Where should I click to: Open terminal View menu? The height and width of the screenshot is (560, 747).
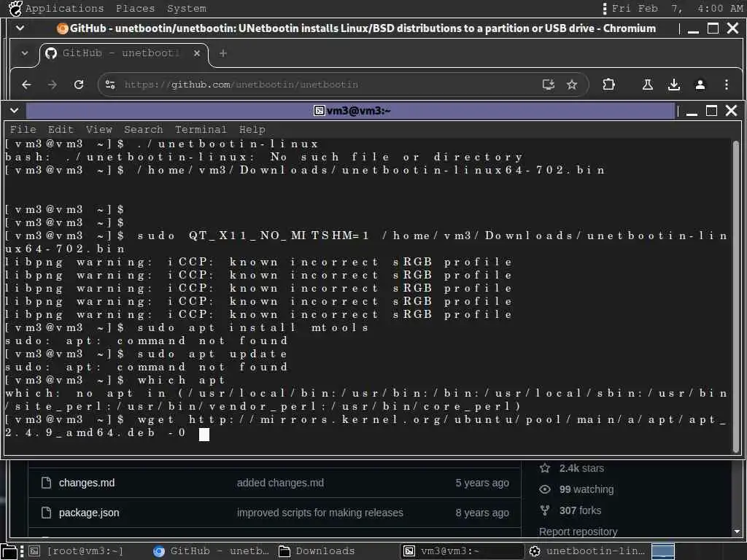pyautogui.click(x=98, y=130)
